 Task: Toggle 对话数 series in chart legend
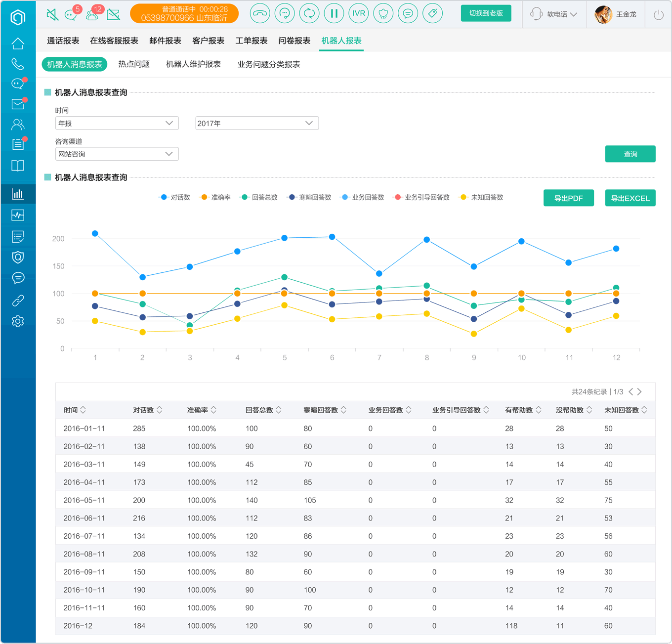[174, 197]
